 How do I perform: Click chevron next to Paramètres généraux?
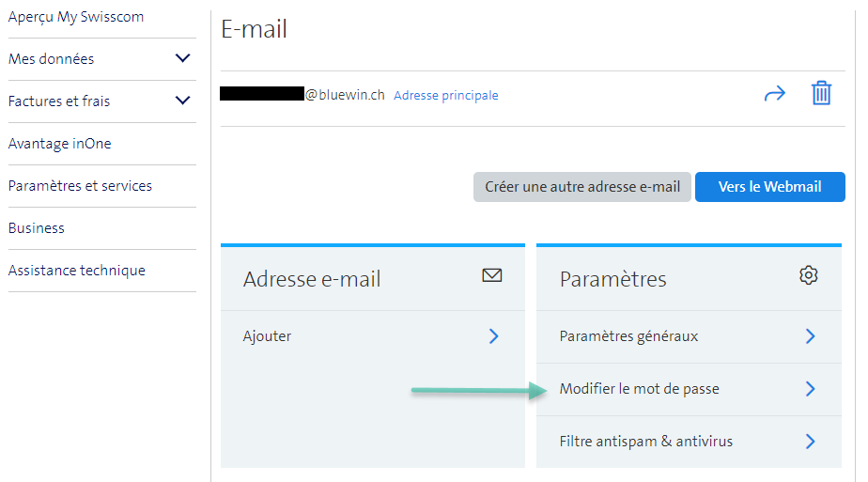coord(810,336)
